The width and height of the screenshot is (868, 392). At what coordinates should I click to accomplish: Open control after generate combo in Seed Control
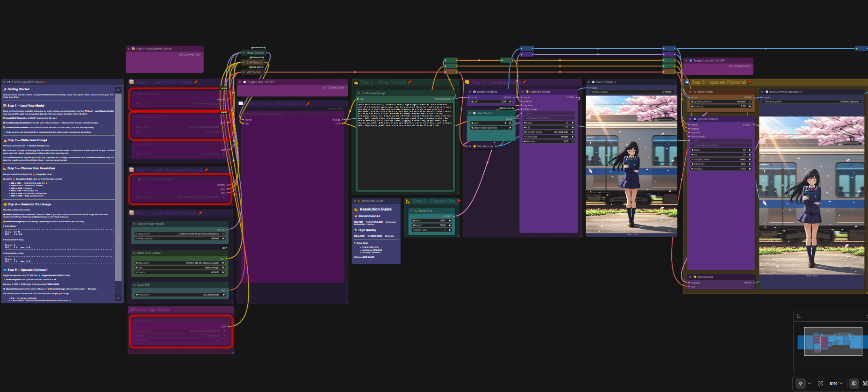coord(491,128)
